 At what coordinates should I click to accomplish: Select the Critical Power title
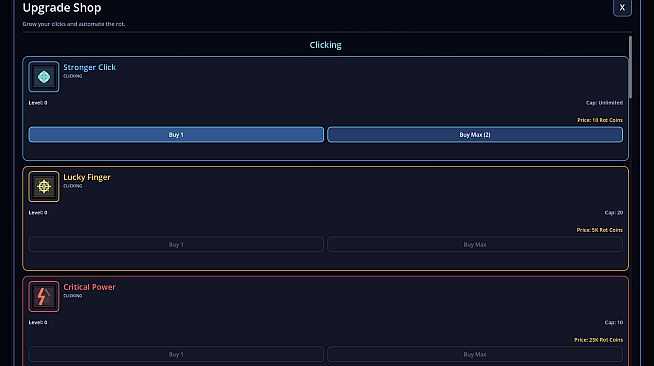pos(89,287)
